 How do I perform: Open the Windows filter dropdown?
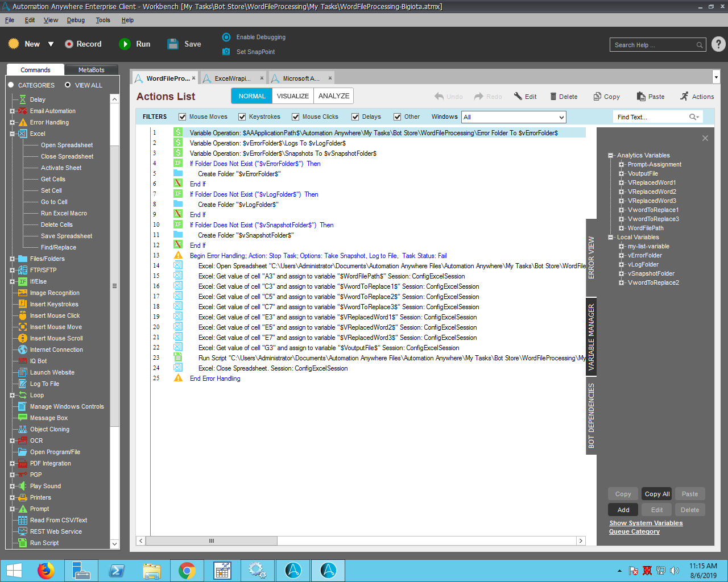coord(561,117)
